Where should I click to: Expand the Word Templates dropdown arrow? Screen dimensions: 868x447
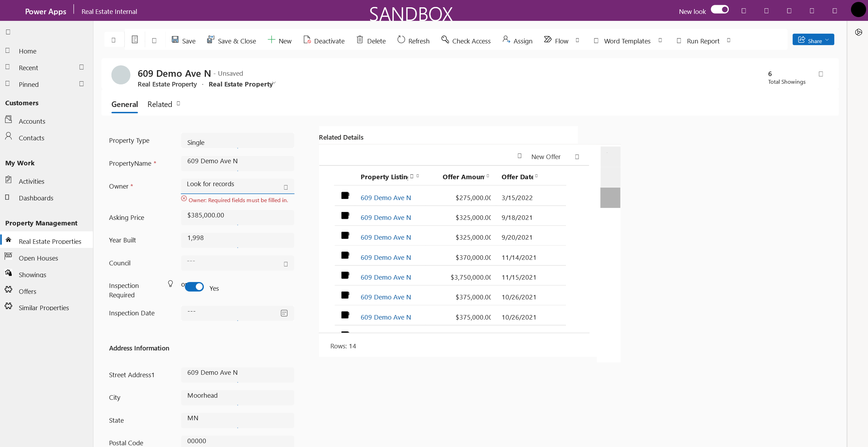(x=660, y=40)
